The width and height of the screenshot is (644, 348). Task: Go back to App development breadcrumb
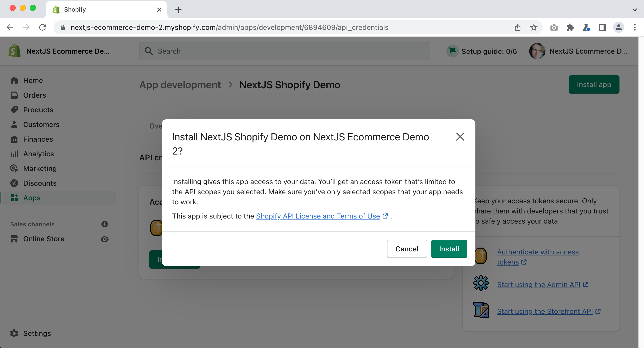coord(180,85)
